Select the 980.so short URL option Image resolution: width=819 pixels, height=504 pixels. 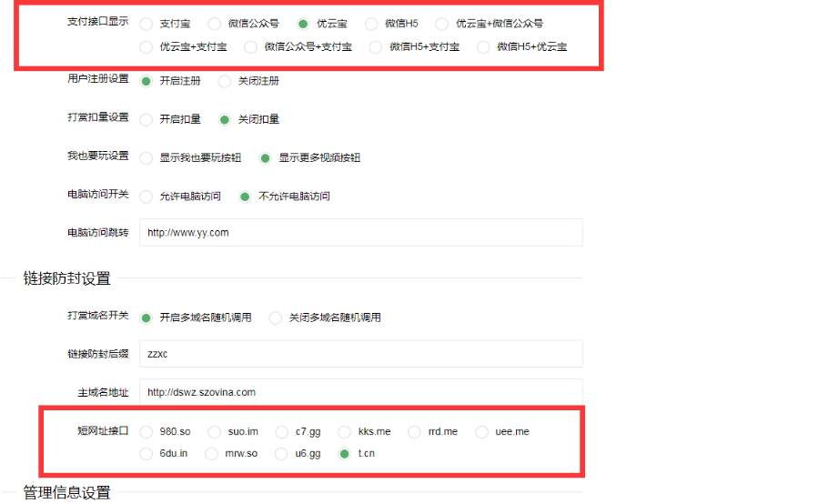(147, 432)
